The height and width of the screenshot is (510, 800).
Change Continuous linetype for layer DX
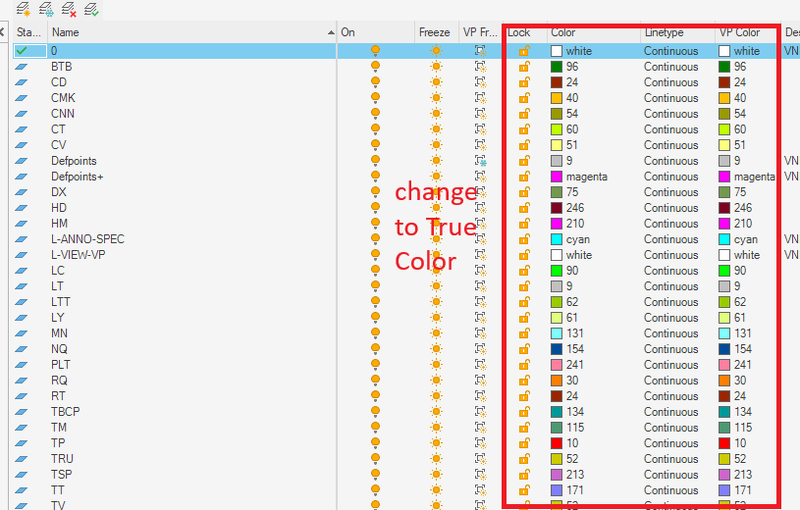coord(670,192)
